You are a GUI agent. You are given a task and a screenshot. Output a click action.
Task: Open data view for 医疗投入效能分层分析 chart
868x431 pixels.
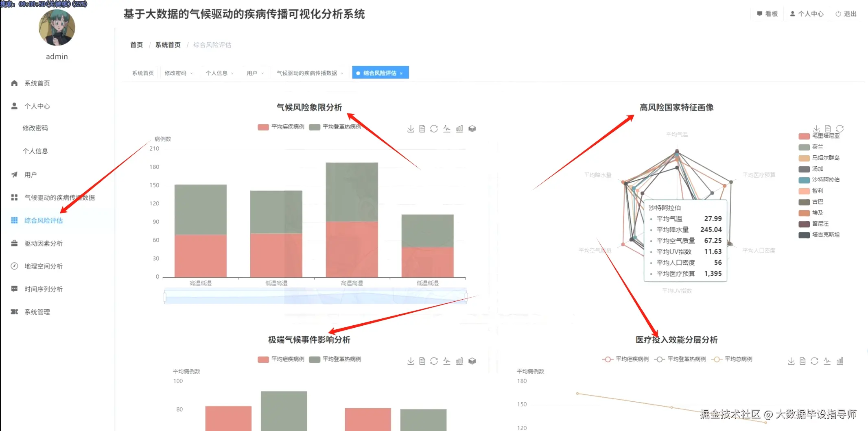[802, 361]
